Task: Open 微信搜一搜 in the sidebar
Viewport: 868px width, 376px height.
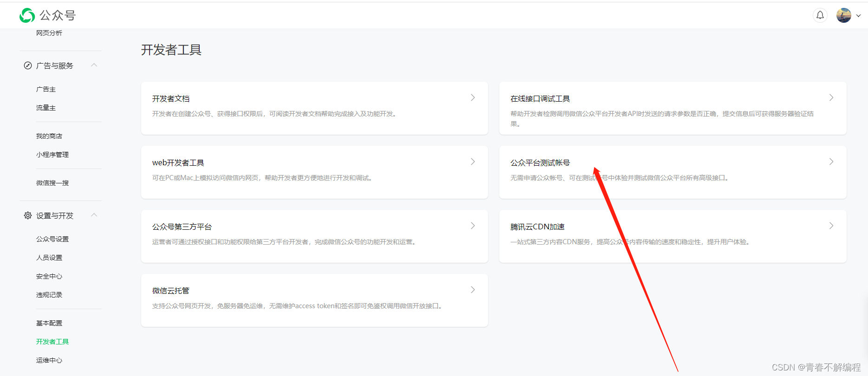Action: click(52, 183)
